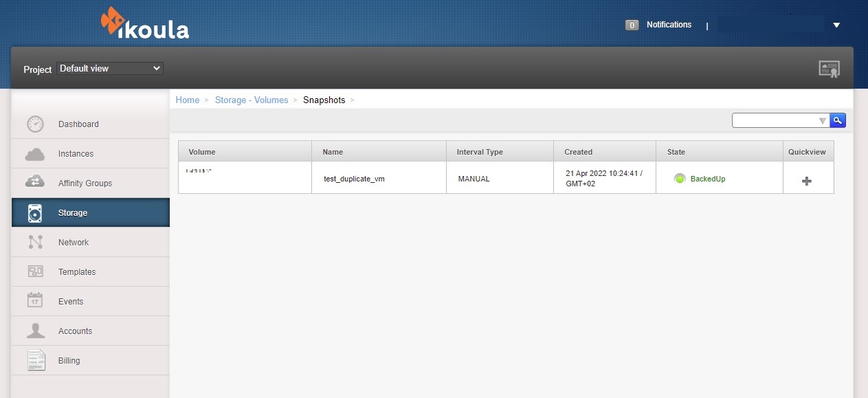
Task: Open the Notifications link
Action: pyautogui.click(x=669, y=25)
